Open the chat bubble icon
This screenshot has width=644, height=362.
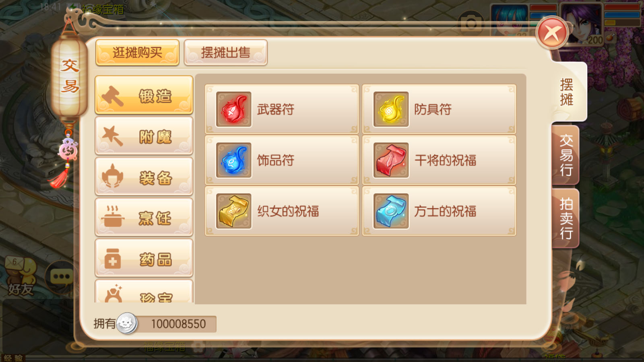tap(61, 277)
